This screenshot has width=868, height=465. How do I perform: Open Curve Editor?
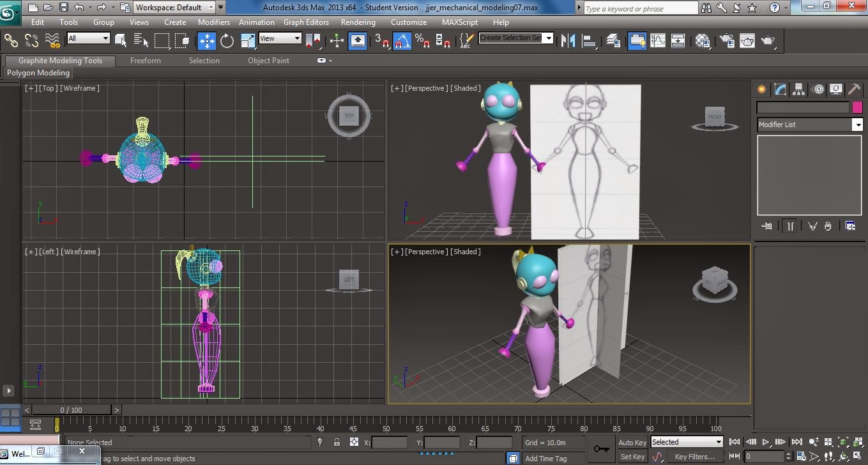[x=657, y=41]
